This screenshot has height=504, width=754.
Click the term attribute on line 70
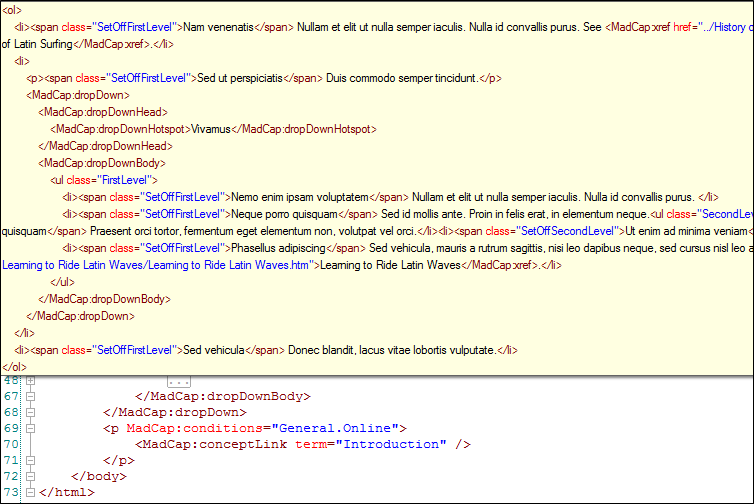click(311, 444)
